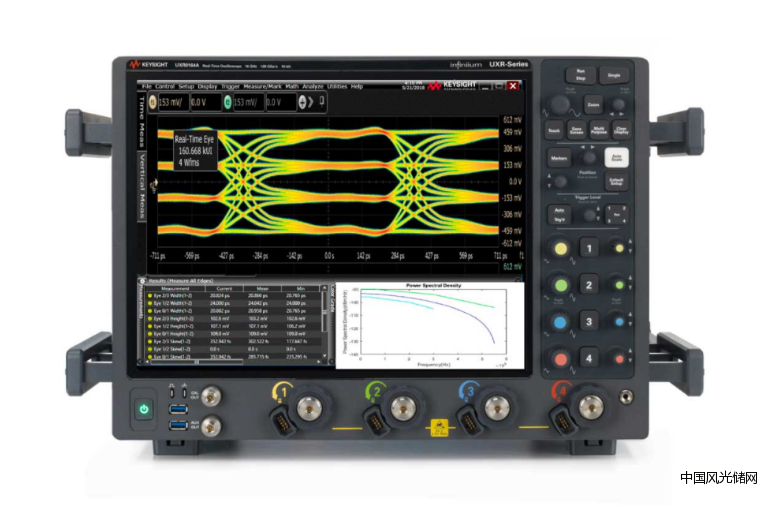Click the Clear Display button
Screen dimensions: 766x508
click(x=621, y=130)
